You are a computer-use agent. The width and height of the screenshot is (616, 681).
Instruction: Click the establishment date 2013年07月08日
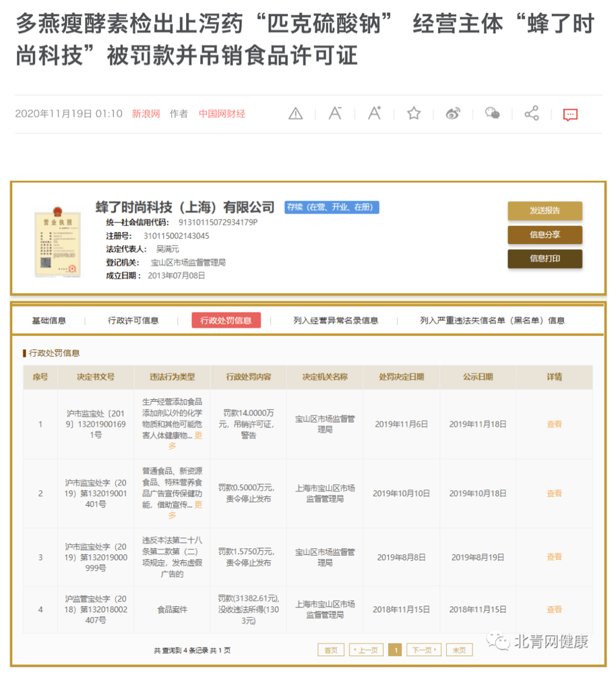177,276
